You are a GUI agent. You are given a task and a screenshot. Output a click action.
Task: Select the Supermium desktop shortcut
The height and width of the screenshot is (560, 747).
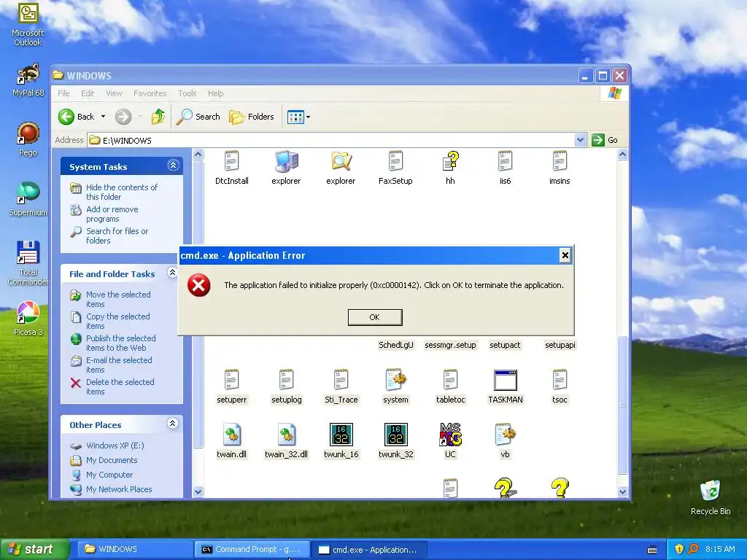[28, 192]
